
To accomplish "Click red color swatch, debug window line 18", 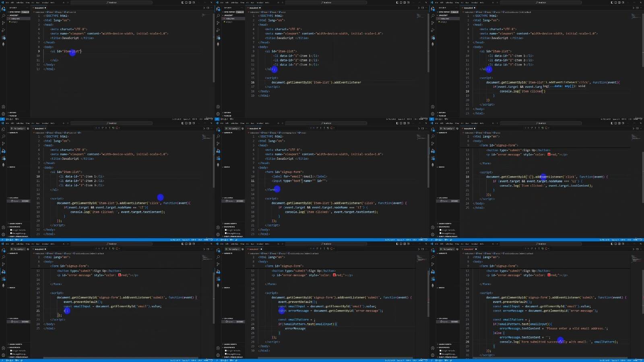I will click(549, 154).
